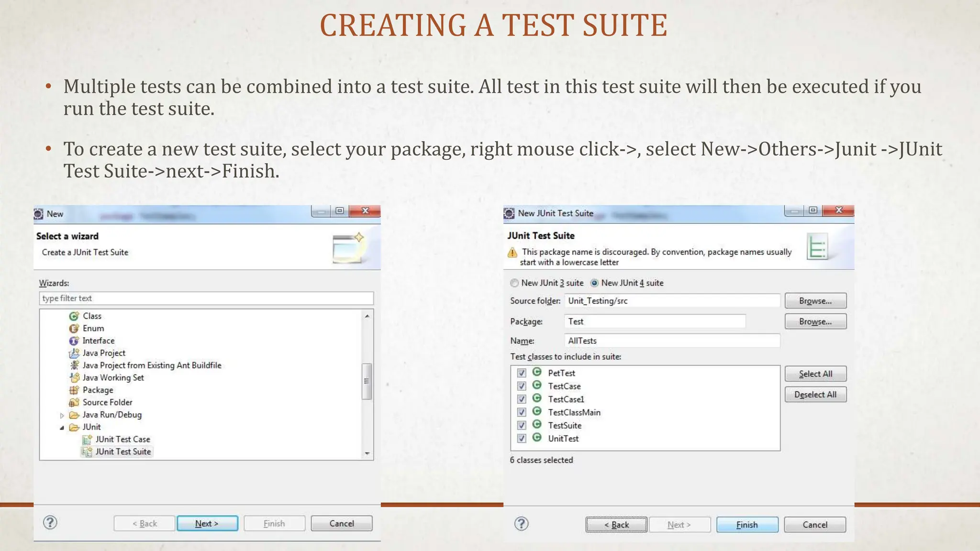Screen dimensions: 980x551
Task: Uncheck the PetTest class checkbox
Action: [522, 373]
